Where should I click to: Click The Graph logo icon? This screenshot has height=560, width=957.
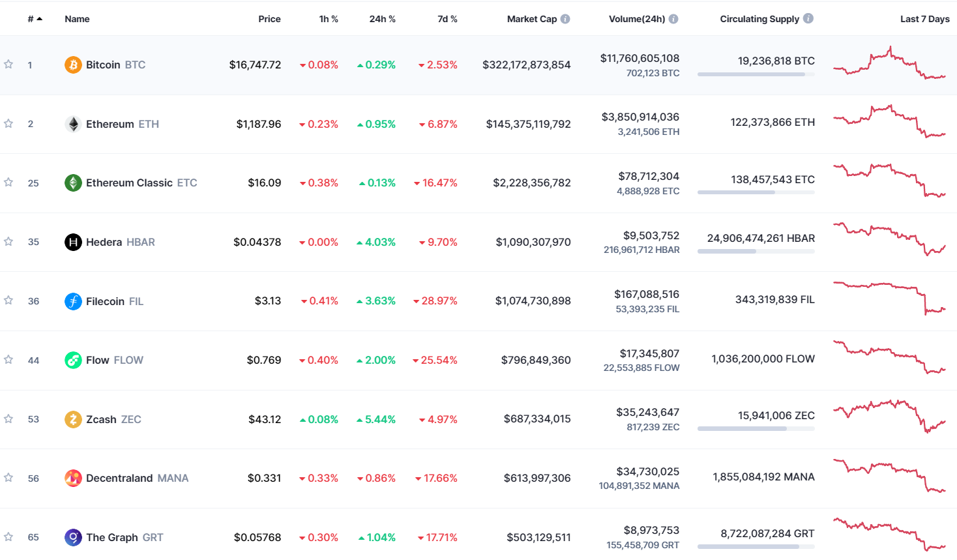click(73, 537)
